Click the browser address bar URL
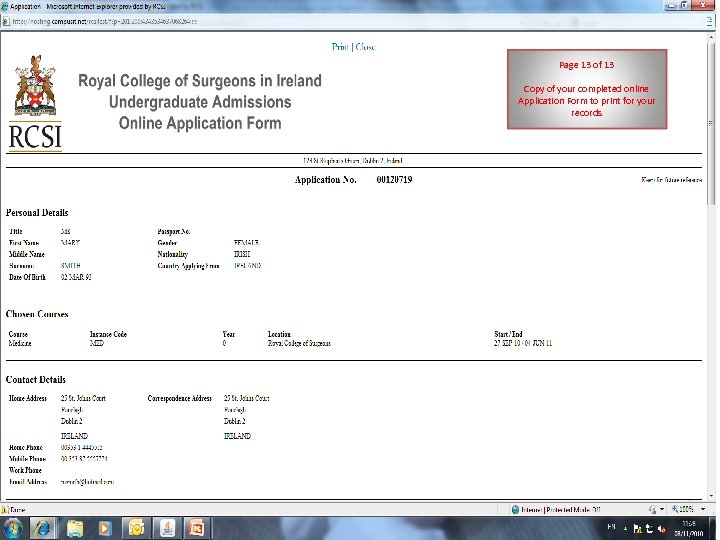 pos(105,22)
